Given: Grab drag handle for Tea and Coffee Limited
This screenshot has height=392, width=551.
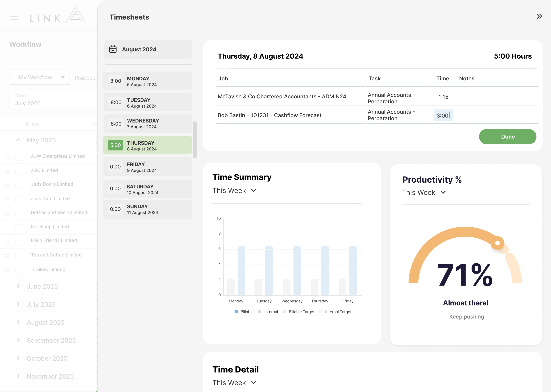Looking at the screenshot, I should coord(7,255).
